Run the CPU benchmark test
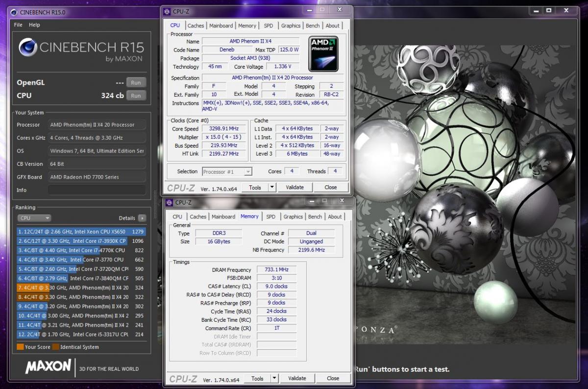 pos(136,96)
